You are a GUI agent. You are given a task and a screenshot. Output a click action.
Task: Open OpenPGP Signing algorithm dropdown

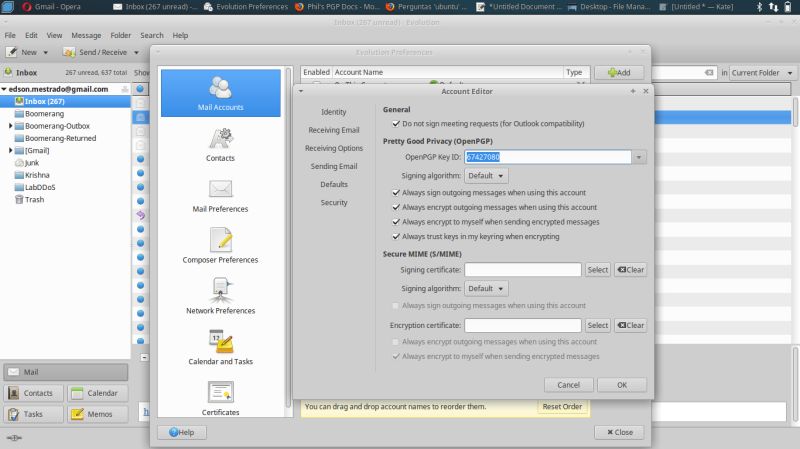click(486, 176)
